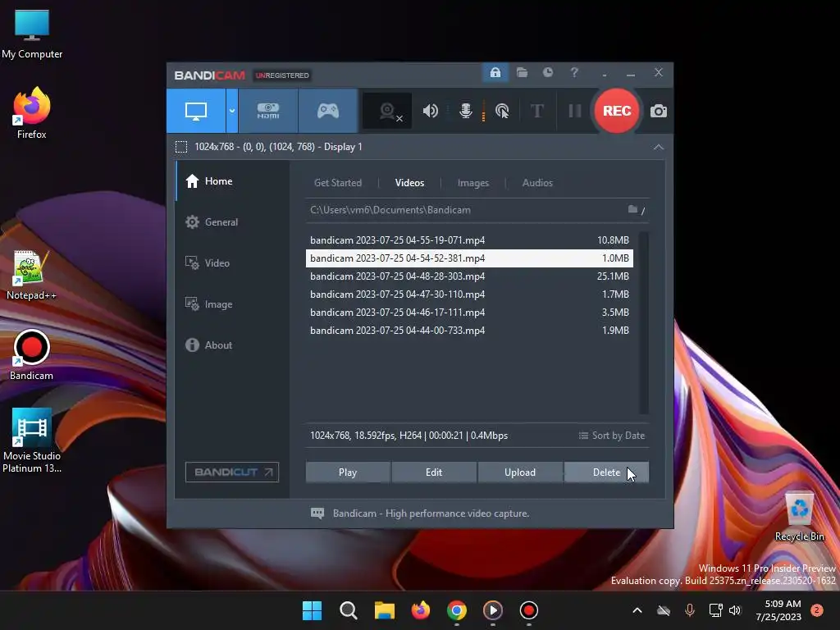840x630 pixels.
Task: Toggle speaker sound recording
Action: (x=430, y=111)
